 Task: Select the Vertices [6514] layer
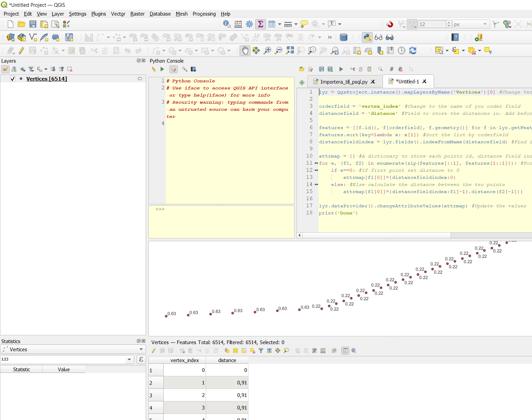click(x=46, y=79)
